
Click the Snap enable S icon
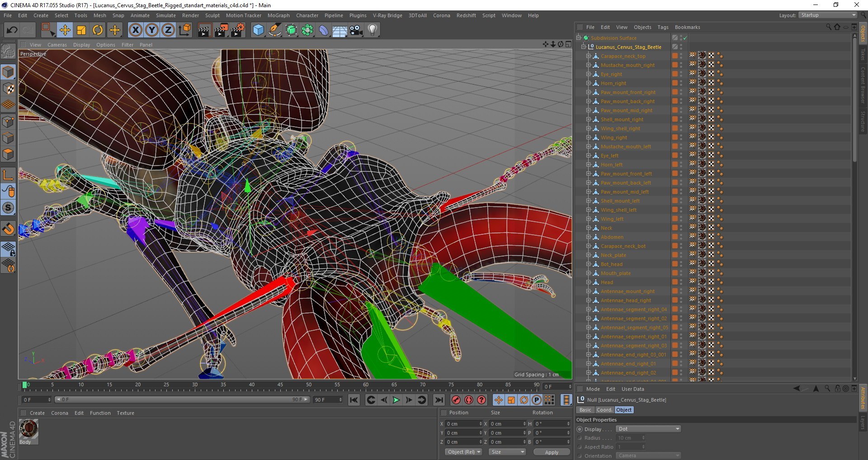tap(9, 208)
